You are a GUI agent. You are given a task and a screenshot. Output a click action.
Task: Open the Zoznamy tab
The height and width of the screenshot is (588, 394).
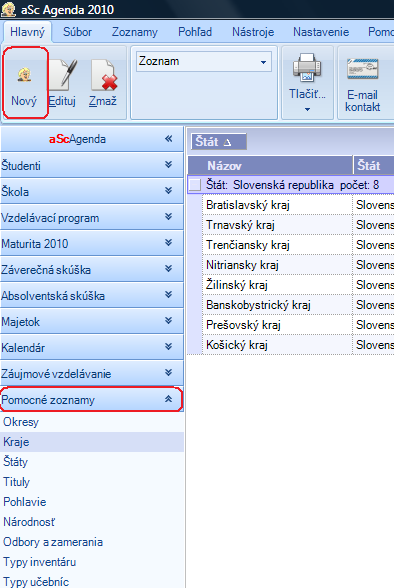click(135, 32)
